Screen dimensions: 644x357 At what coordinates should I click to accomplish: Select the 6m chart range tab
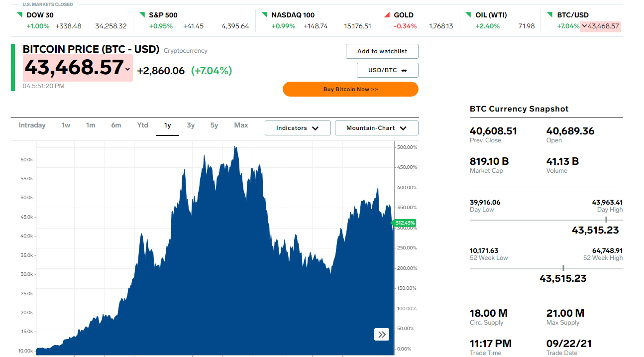pyautogui.click(x=116, y=125)
